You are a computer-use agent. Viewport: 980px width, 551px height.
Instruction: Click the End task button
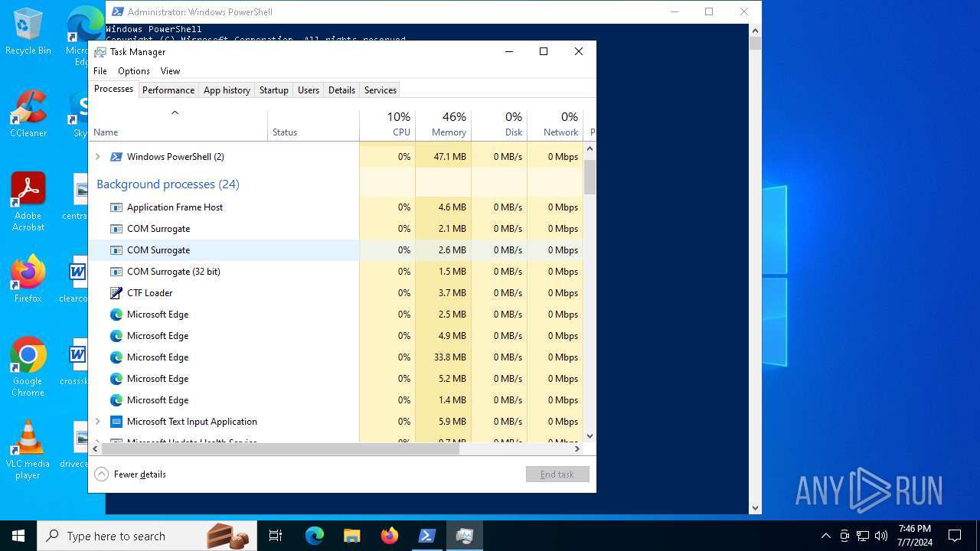(x=557, y=474)
